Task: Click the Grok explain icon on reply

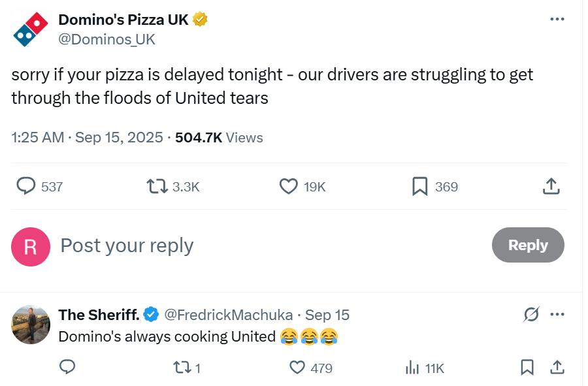Action: click(x=531, y=314)
